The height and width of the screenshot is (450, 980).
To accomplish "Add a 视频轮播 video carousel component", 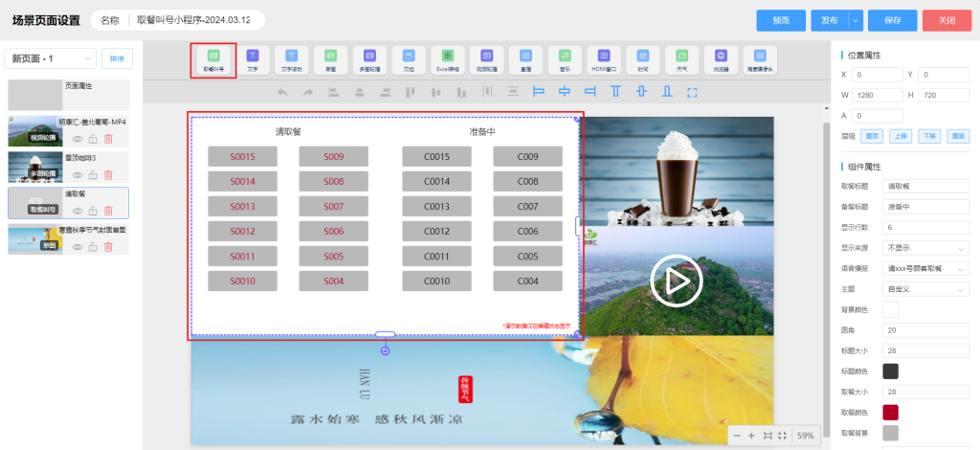I will 487,60.
